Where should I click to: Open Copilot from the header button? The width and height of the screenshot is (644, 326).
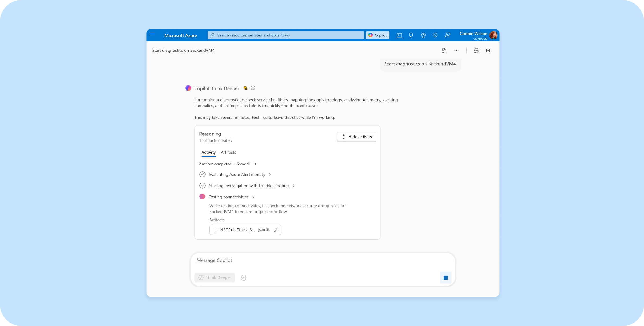click(x=378, y=35)
